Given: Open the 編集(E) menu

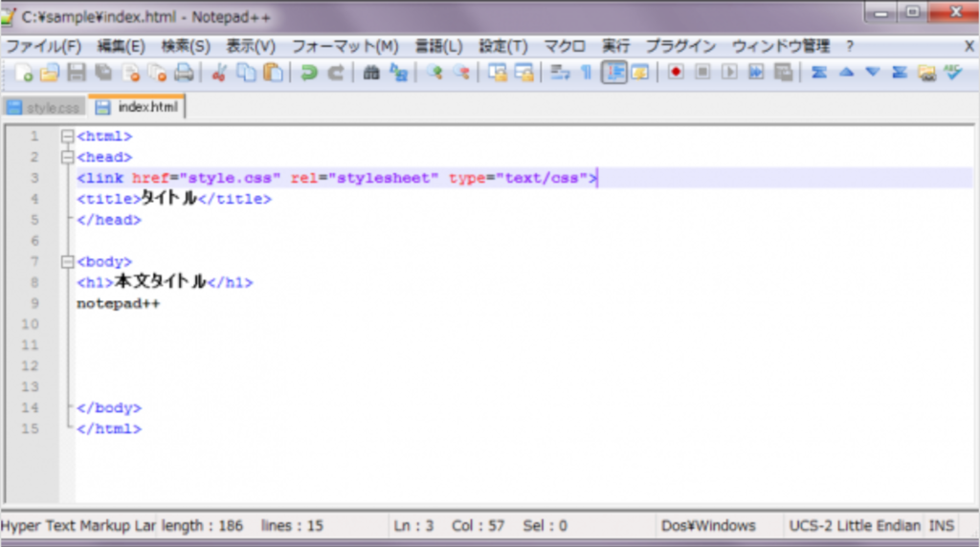Looking at the screenshot, I should [122, 46].
